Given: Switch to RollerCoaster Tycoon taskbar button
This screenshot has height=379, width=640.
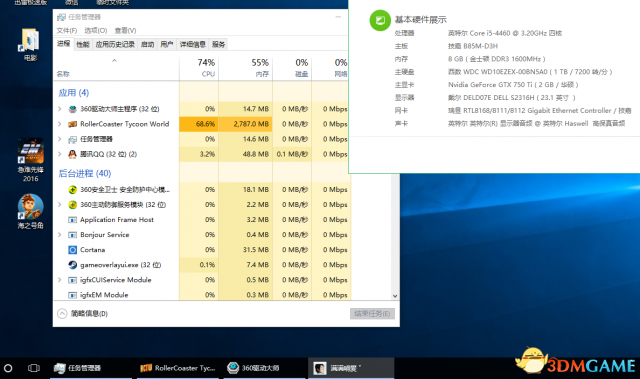Looking at the screenshot, I should [178, 368].
